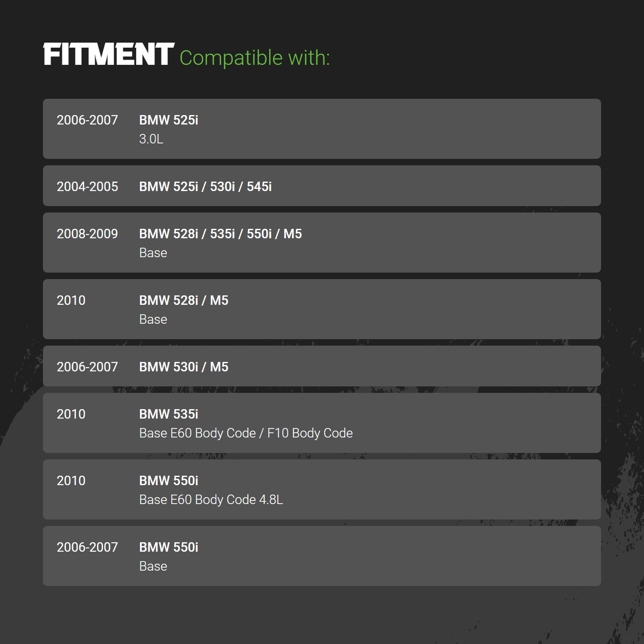This screenshot has width=644, height=644.
Task: Select the 2006-2007 BMW 550i title
Action: click(169, 547)
